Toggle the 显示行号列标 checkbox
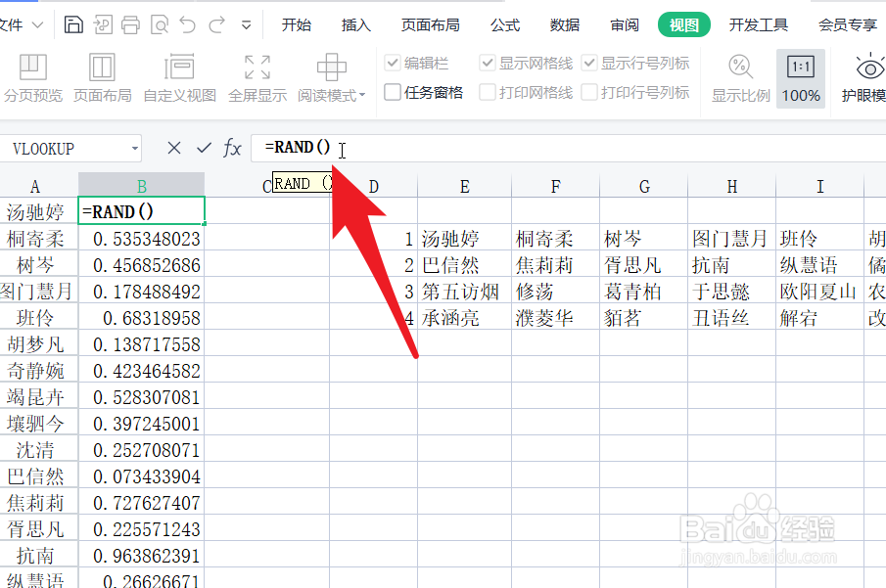Image resolution: width=886 pixels, height=588 pixels. 589,61
